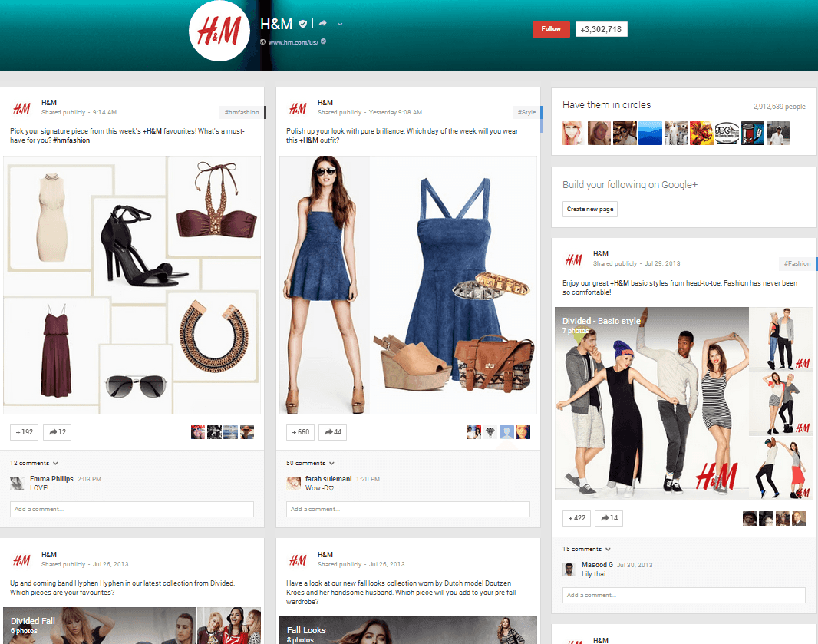Click Emma Phillips avatar in comments
818x644 pixels.
[x=17, y=484]
